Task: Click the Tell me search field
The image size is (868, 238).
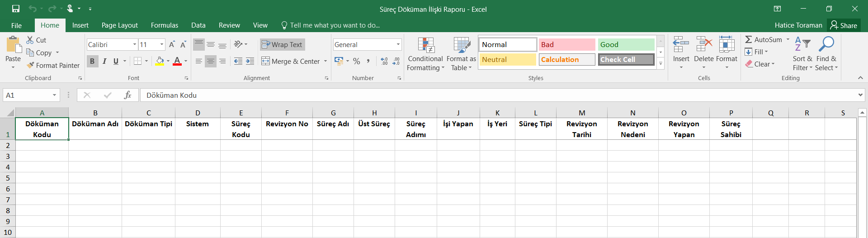Action: click(x=335, y=25)
